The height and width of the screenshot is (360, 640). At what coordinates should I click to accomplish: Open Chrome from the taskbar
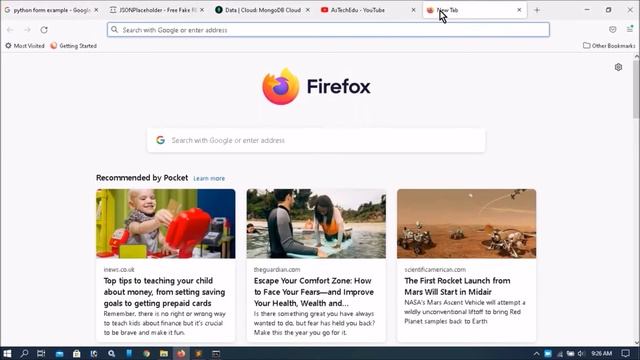coord(147,354)
